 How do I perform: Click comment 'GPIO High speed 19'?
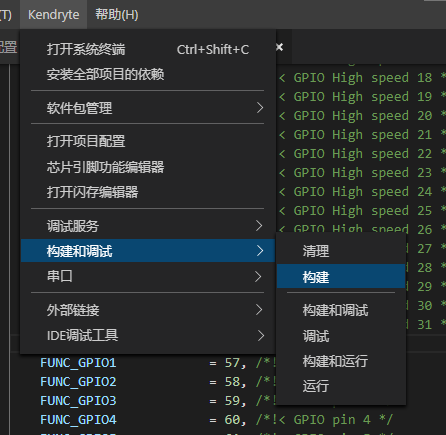tap(363, 97)
